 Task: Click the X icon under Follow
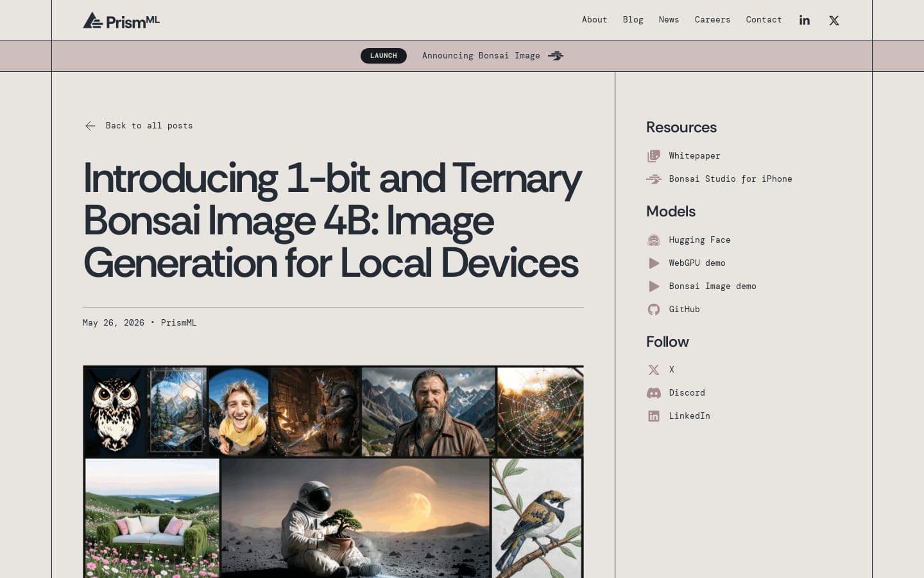pos(653,370)
